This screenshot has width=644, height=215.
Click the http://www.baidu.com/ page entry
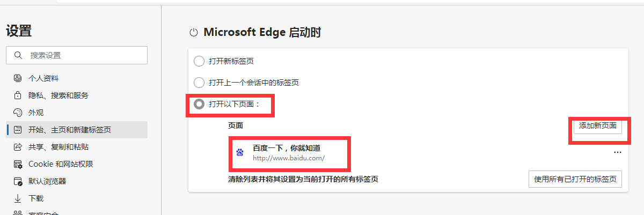click(x=289, y=159)
